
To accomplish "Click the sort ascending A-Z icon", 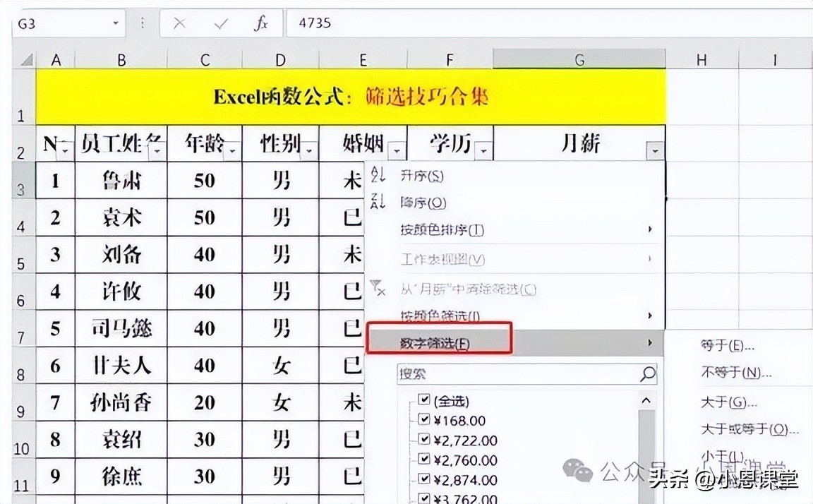I will coord(378,176).
